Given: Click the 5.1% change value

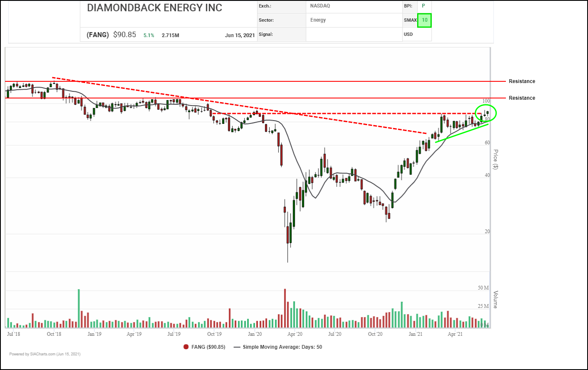Looking at the screenshot, I should point(149,35).
